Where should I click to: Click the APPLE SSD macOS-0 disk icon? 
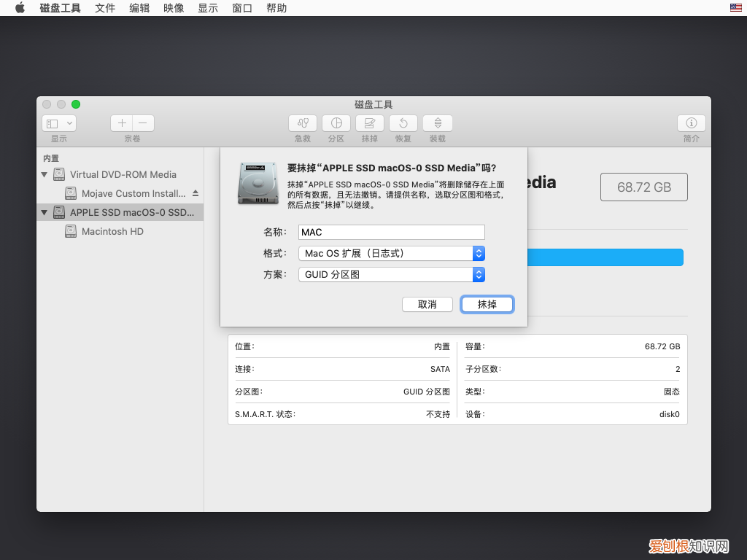[59, 212]
